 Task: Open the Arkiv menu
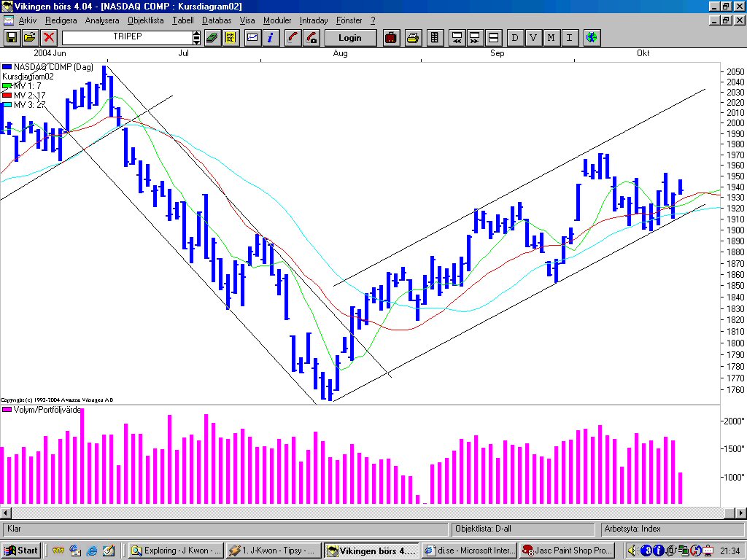coord(28,20)
